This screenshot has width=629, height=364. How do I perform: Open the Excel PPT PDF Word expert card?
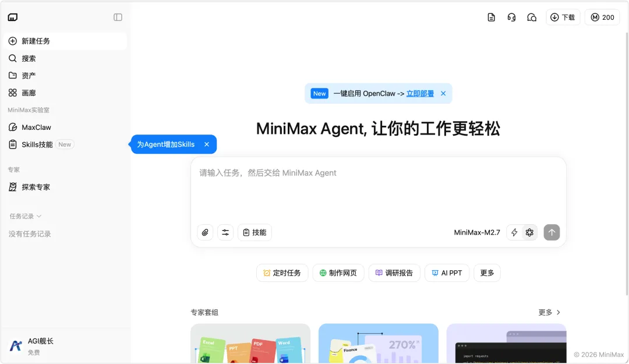coord(250,344)
